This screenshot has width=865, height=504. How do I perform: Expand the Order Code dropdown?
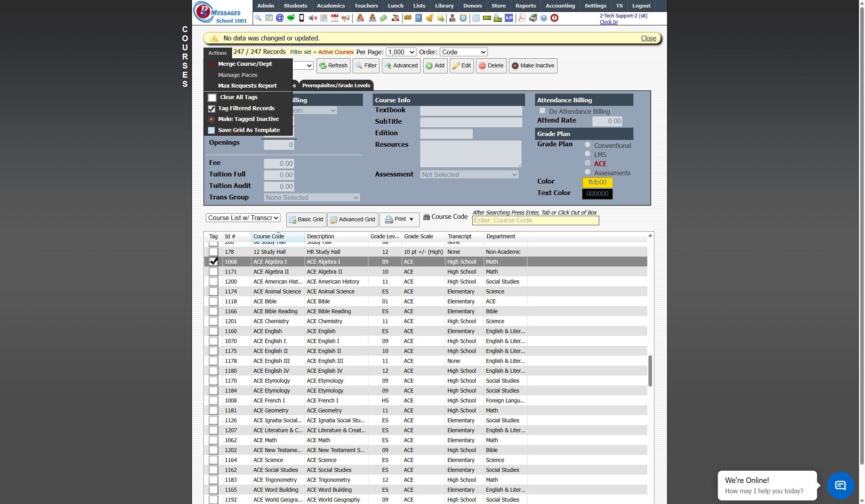(463, 52)
